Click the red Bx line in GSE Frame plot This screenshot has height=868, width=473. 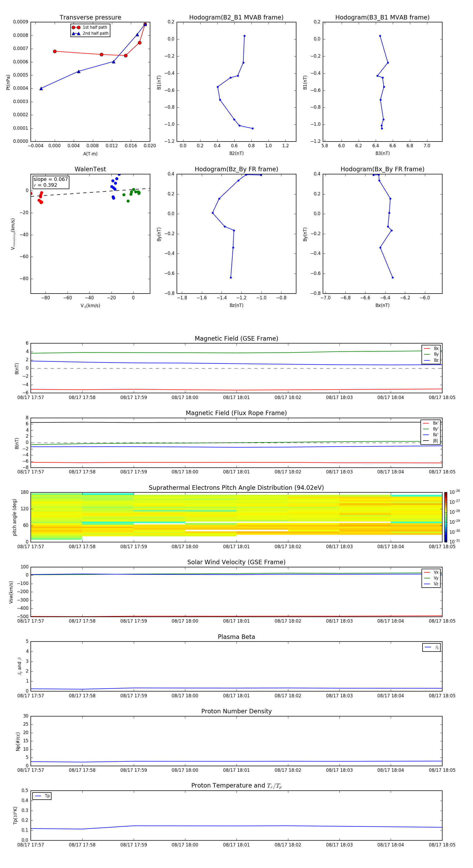point(236,390)
